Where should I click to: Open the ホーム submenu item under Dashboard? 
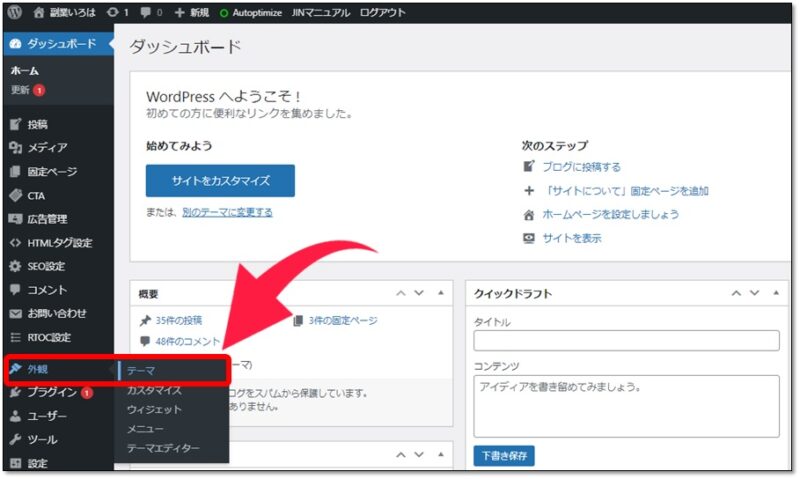click(24, 71)
